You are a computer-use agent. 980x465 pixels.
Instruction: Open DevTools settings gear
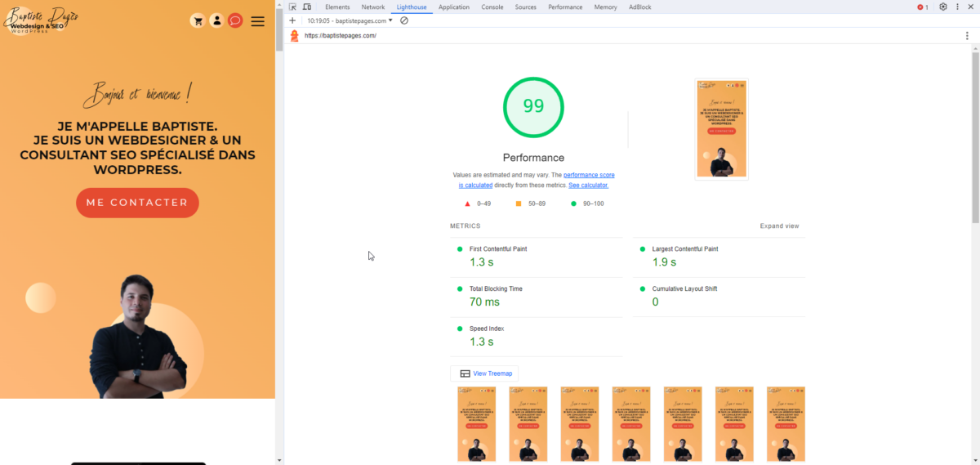[943, 7]
